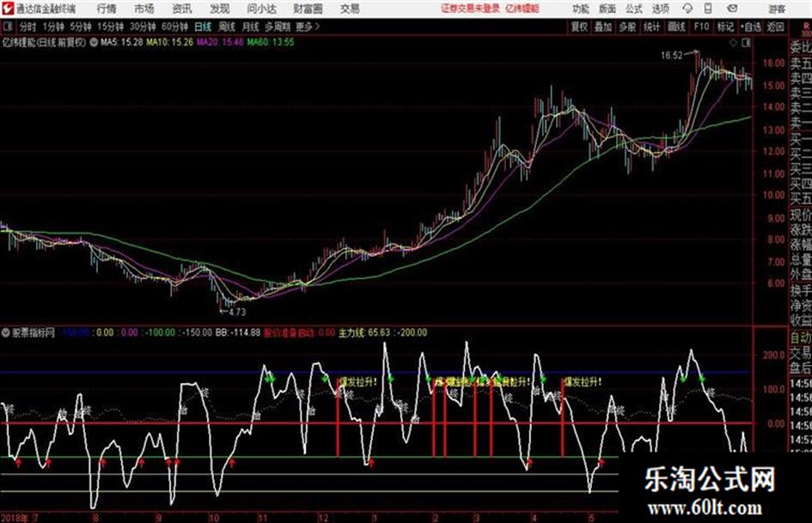The height and width of the screenshot is (523, 812).
Task: Toggle the panel layout icon left of 分时
Action: tap(8, 27)
